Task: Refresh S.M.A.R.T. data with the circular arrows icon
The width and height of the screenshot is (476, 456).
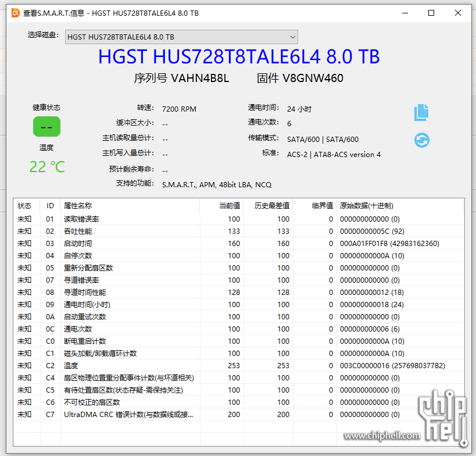Action: (x=422, y=140)
